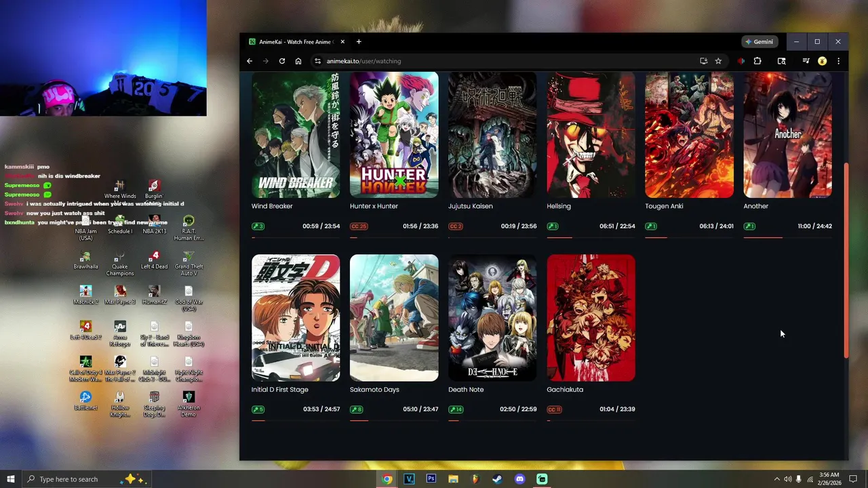Open the Another anime poster
868x488 pixels.
pos(788,135)
